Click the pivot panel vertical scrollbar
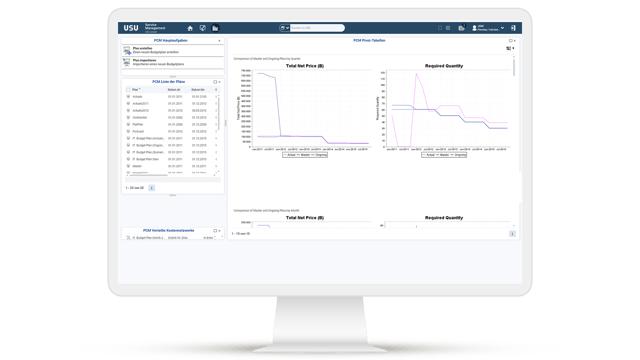This screenshot has width=640, height=360. 514,67
